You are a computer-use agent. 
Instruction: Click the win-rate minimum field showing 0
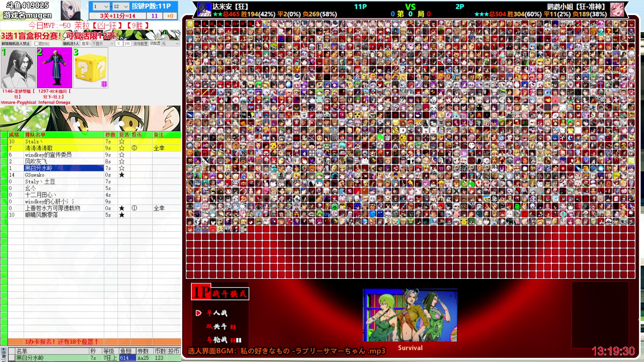119,44
